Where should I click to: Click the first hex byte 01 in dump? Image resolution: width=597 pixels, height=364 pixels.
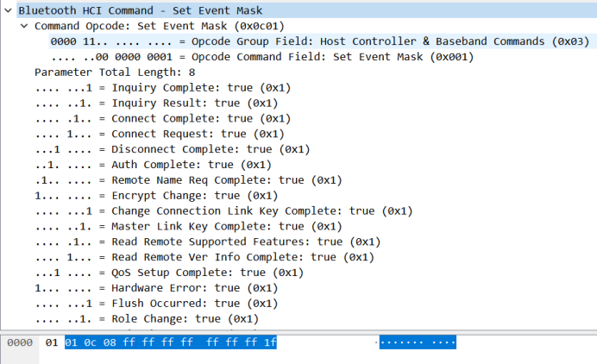52,342
